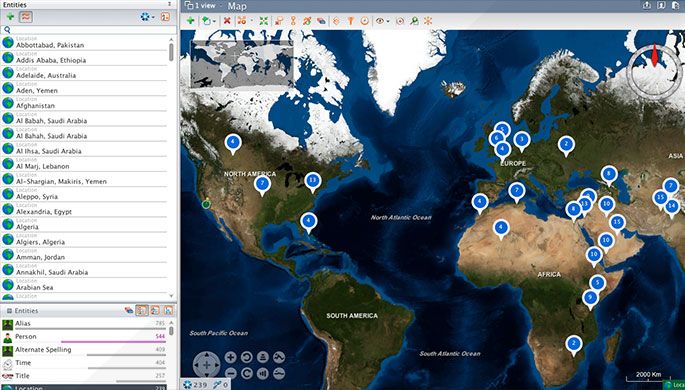
Task: Toggle the eye visibility button
Action: [380, 21]
